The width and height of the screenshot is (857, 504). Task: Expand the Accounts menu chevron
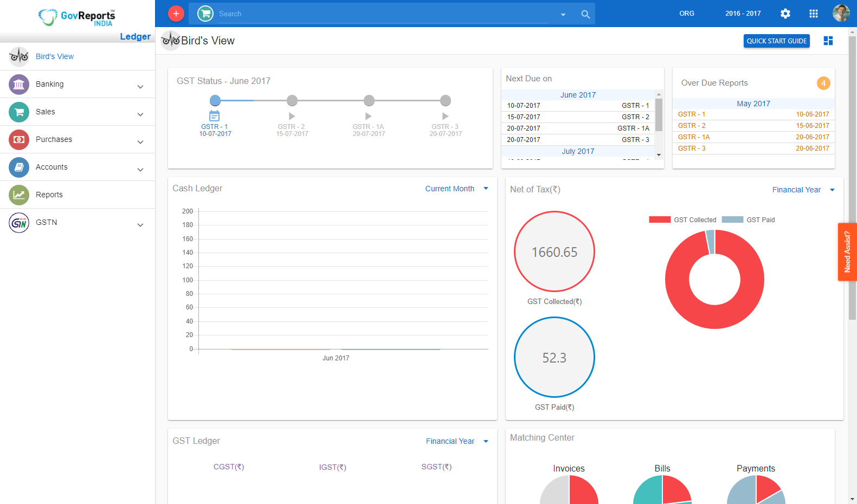tap(140, 170)
